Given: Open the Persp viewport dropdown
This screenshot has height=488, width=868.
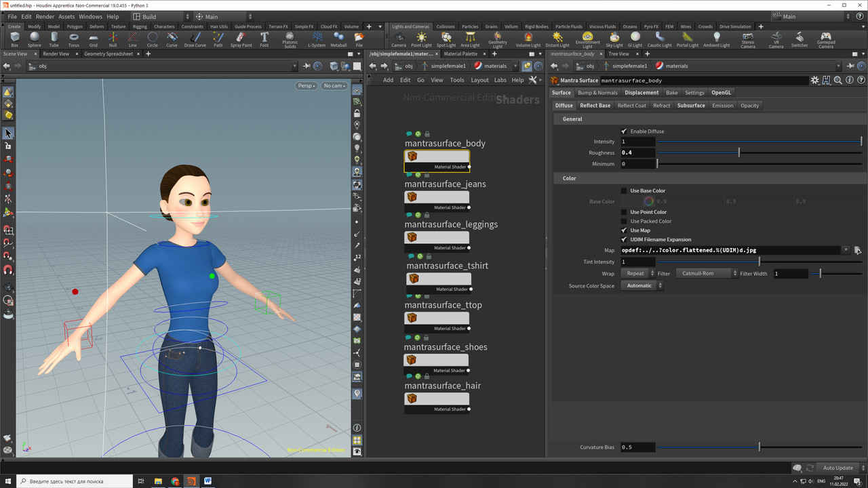Looking at the screenshot, I should click(307, 86).
